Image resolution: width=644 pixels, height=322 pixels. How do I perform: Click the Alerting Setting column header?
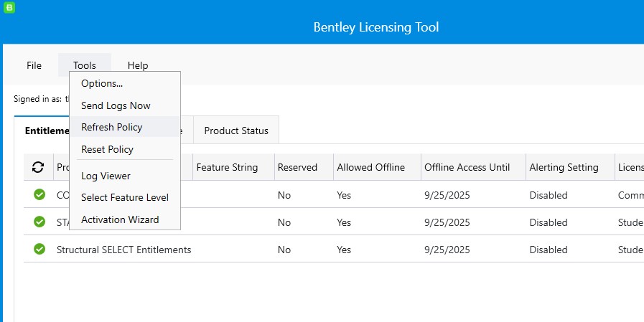tap(564, 167)
